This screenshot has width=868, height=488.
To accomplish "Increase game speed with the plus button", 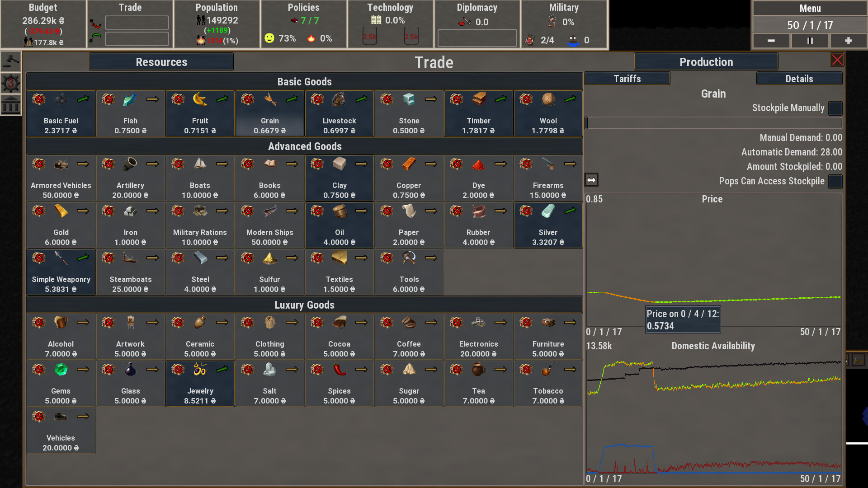I will [848, 41].
